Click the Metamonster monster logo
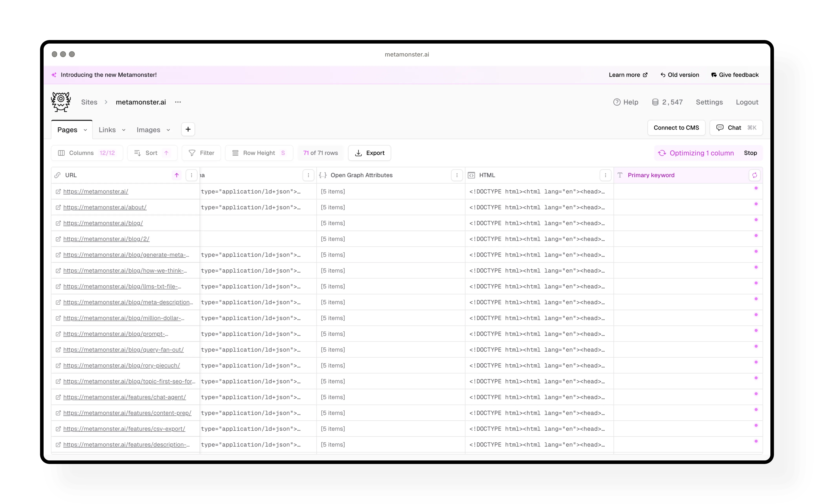 tap(61, 102)
